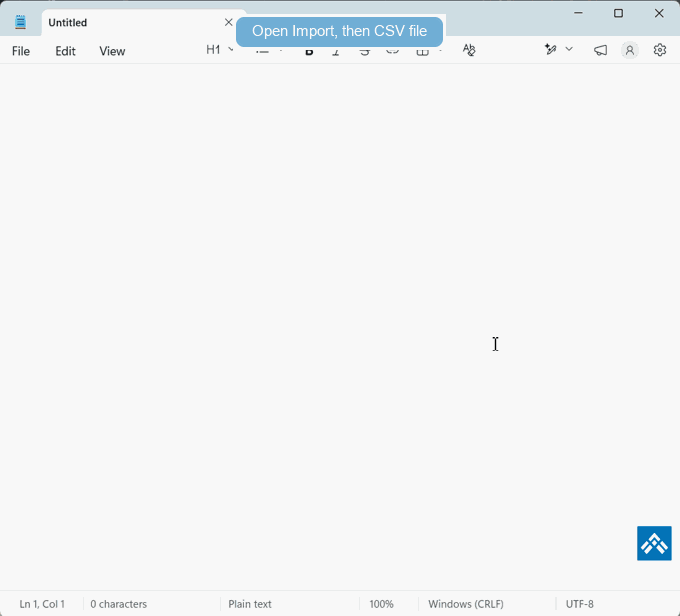
Task: Click the 0 characters status entry
Action: tap(118, 604)
